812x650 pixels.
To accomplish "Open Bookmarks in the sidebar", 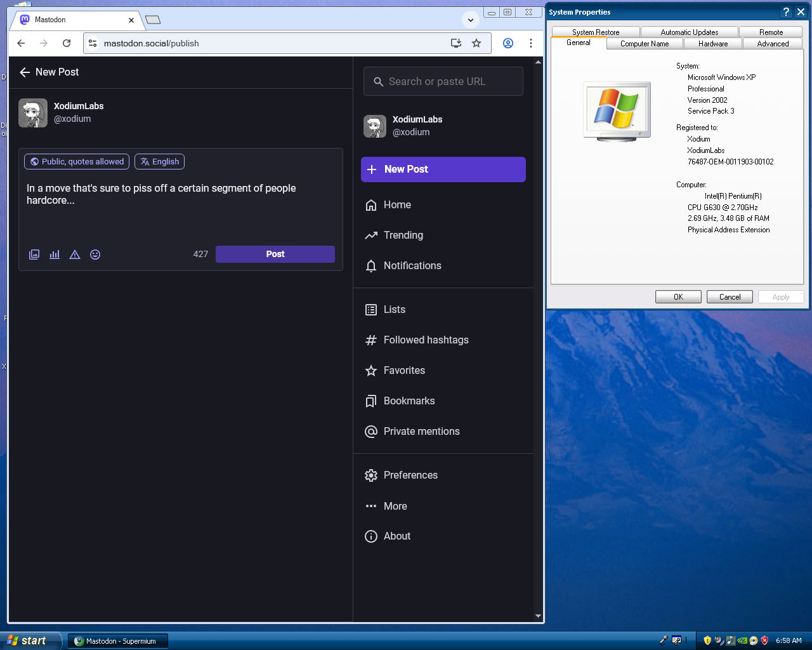I will tap(400, 401).
